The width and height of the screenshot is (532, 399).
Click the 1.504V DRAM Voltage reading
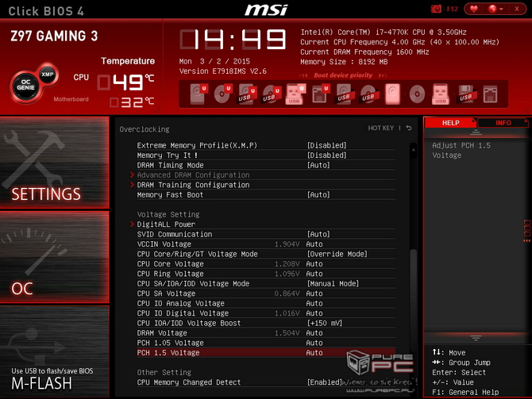tap(287, 333)
